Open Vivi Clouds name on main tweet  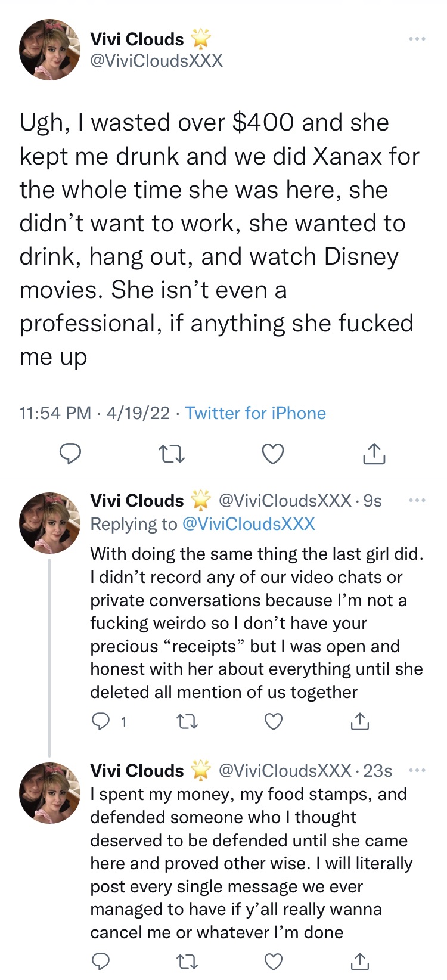pos(137,39)
